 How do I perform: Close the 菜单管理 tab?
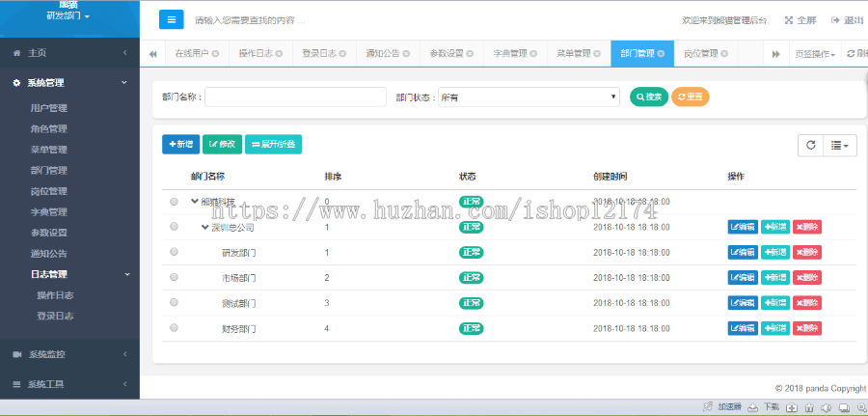[597, 54]
